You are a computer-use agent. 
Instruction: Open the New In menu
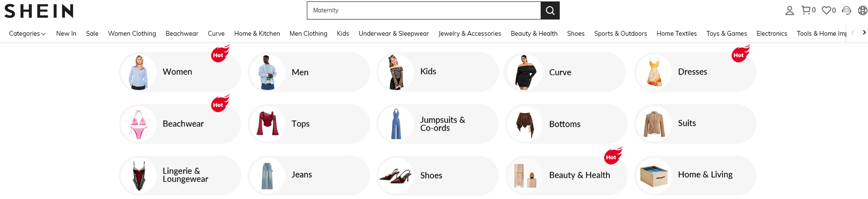(66, 33)
